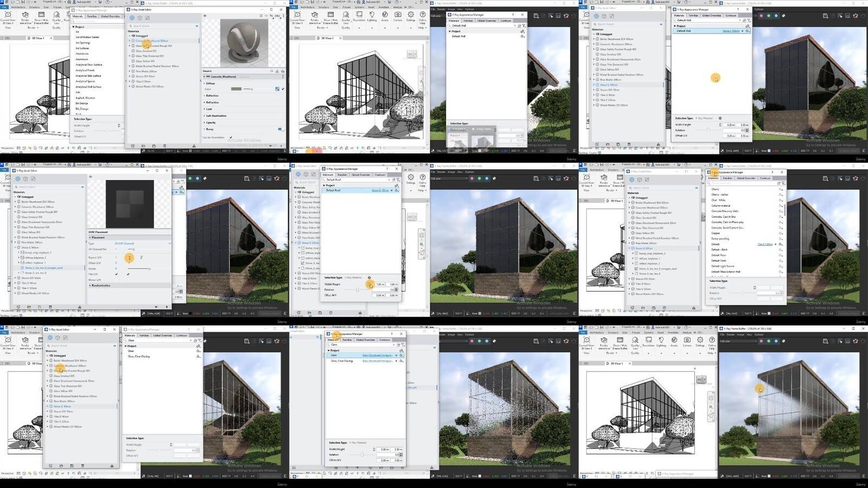Open Settings in the bottom-row Revit ribbon
The height and width of the screenshot is (488, 868).
coord(700,343)
